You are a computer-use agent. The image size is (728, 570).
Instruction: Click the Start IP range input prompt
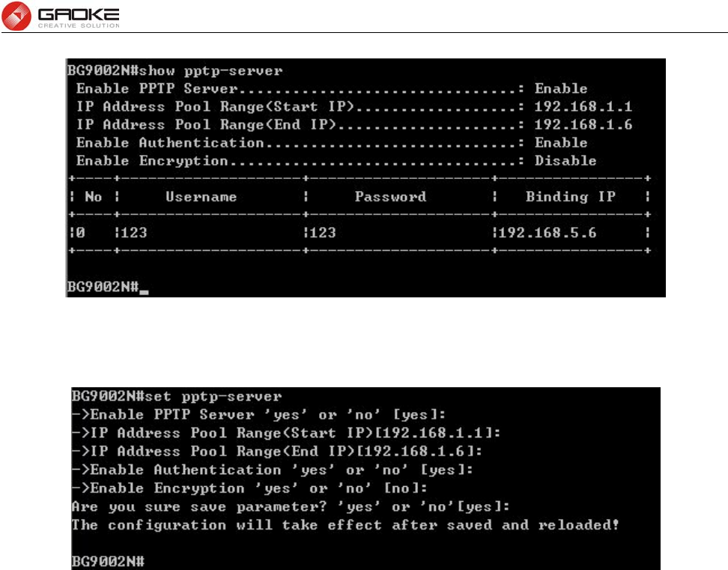(x=286, y=433)
